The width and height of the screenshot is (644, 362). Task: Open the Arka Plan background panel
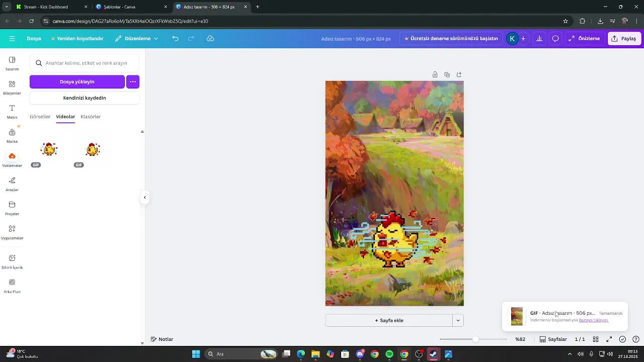(x=12, y=286)
